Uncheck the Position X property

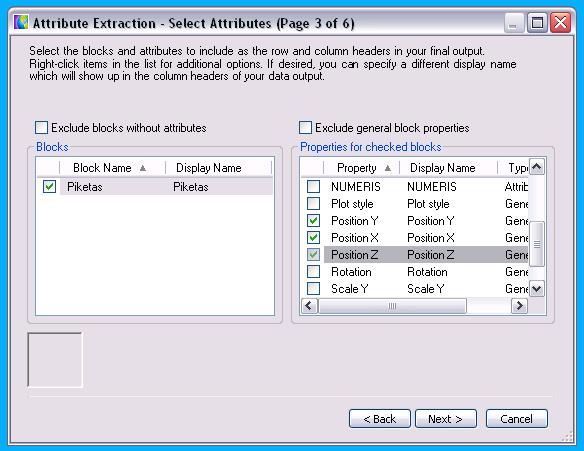tap(313, 238)
